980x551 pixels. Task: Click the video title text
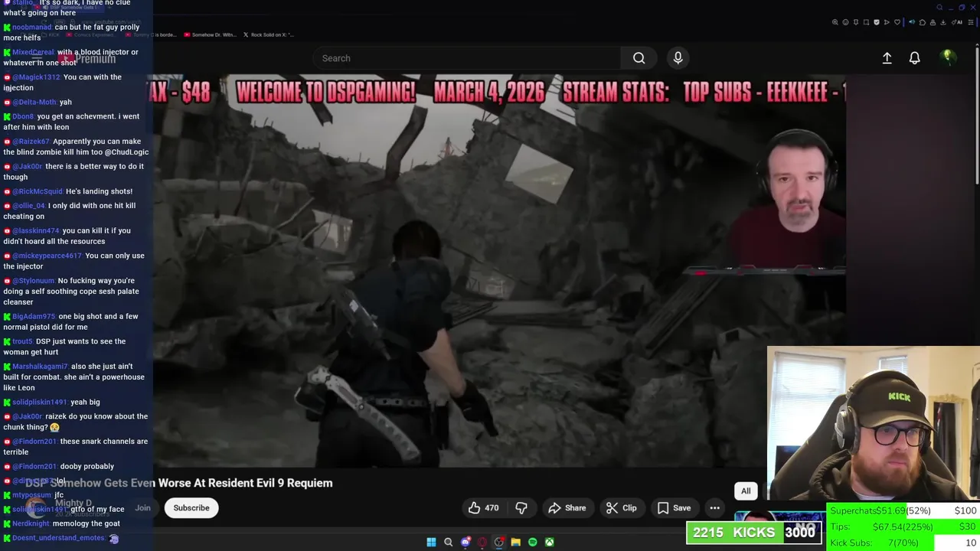(x=180, y=483)
